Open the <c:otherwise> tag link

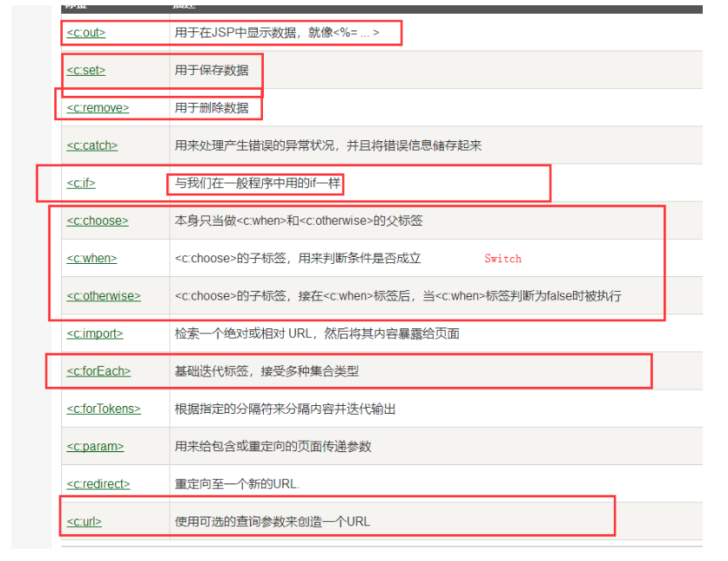(x=104, y=296)
